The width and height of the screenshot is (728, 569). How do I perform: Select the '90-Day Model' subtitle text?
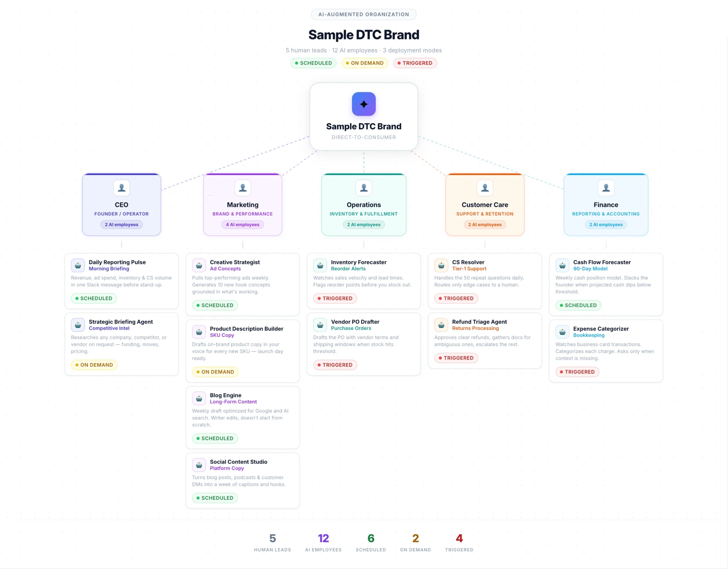click(590, 269)
